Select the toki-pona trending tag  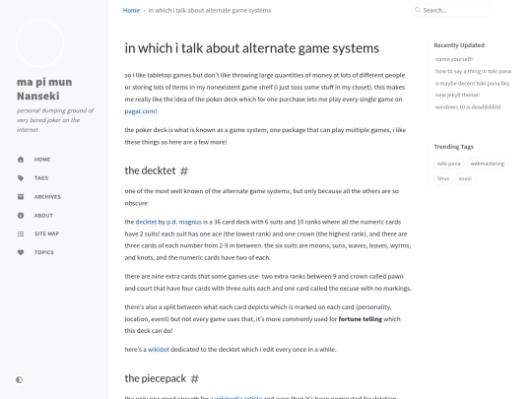(x=449, y=164)
